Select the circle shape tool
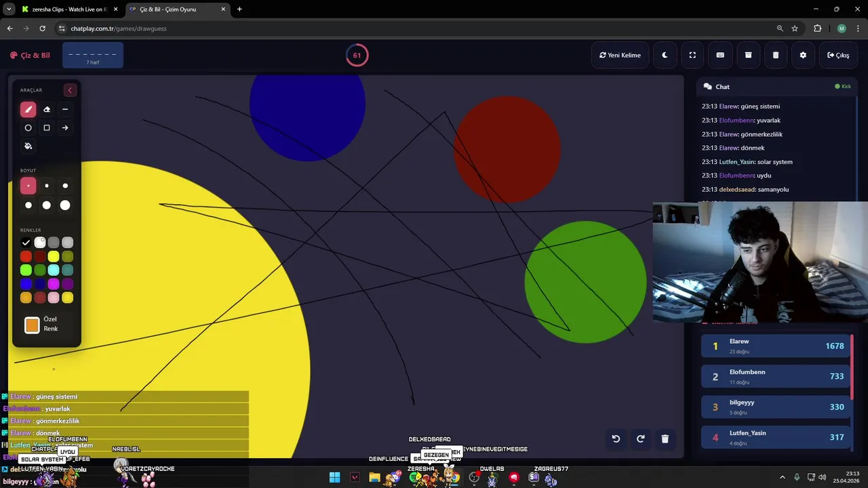Screen dimensions: 868x488 28,127
